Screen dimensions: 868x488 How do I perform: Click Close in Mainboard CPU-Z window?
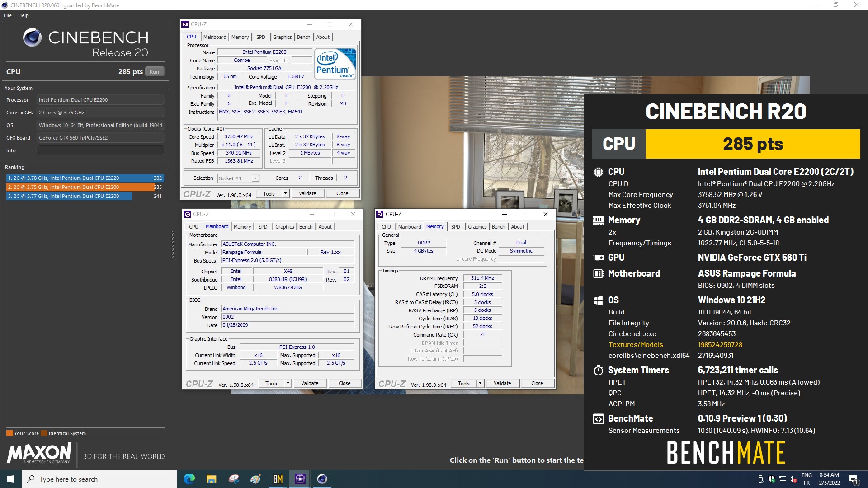coord(344,383)
